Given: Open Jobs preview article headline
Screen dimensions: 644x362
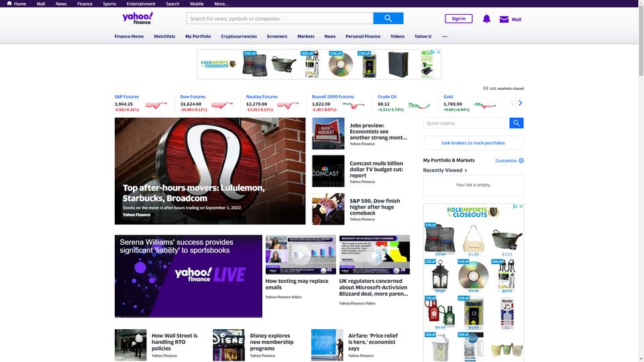Looking at the screenshot, I should coord(378,131).
